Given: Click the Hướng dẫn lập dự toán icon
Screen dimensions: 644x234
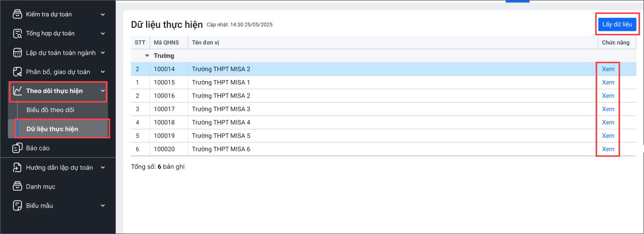Looking at the screenshot, I should coord(17,167).
